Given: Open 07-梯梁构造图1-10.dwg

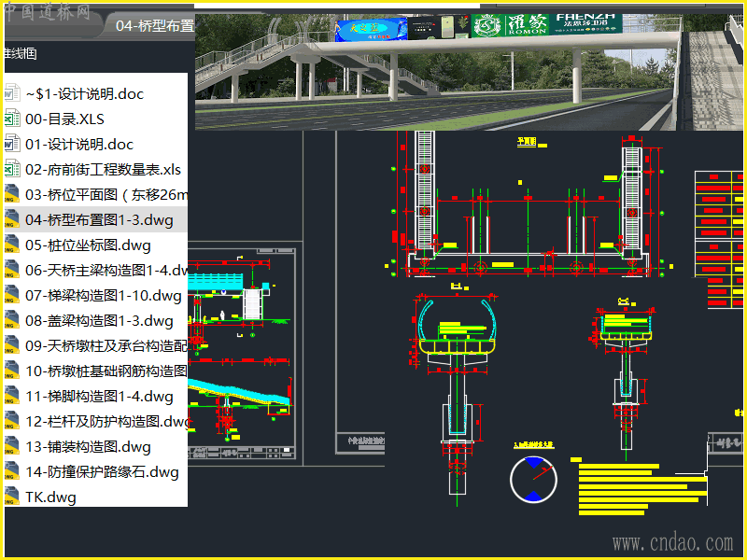Looking at the screenshot, I should tap(104, 296).
